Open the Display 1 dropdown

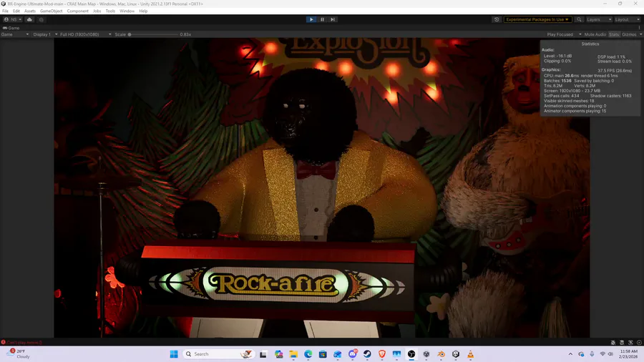[45, 34]
